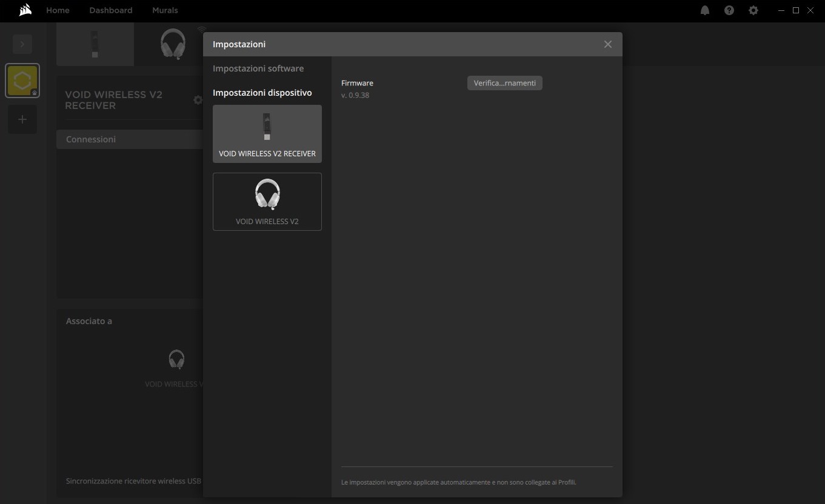Screen dimensions: 825x504
Task: Expand the left profile sidebar chevron
Action: point(22,44)
